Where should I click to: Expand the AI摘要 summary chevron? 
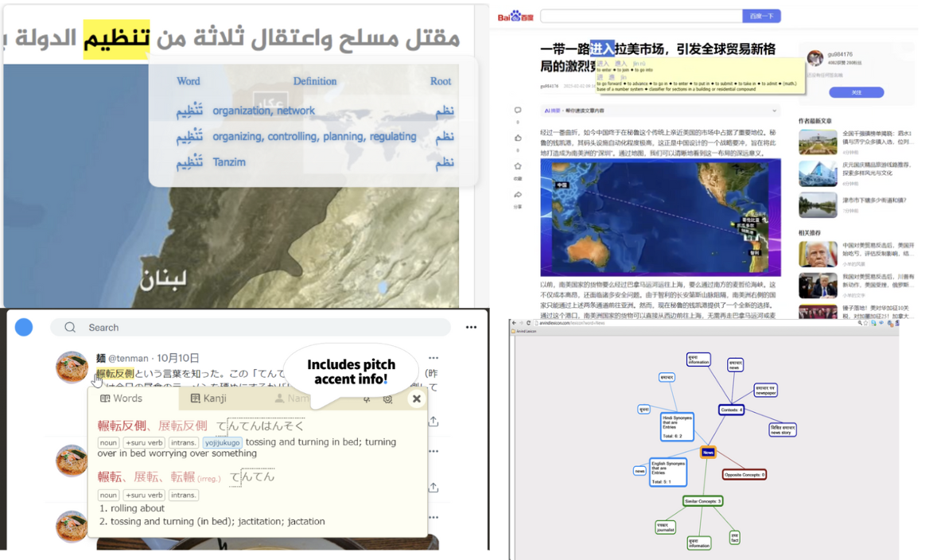tap(774, 111)
